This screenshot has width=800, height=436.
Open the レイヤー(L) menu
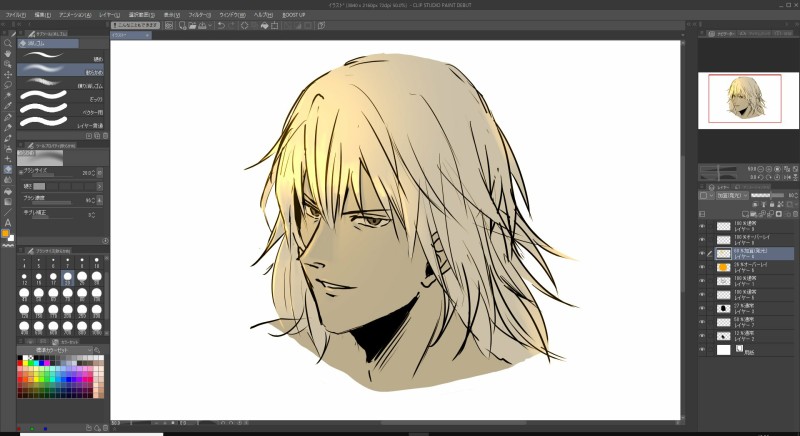tap(109, 15)
